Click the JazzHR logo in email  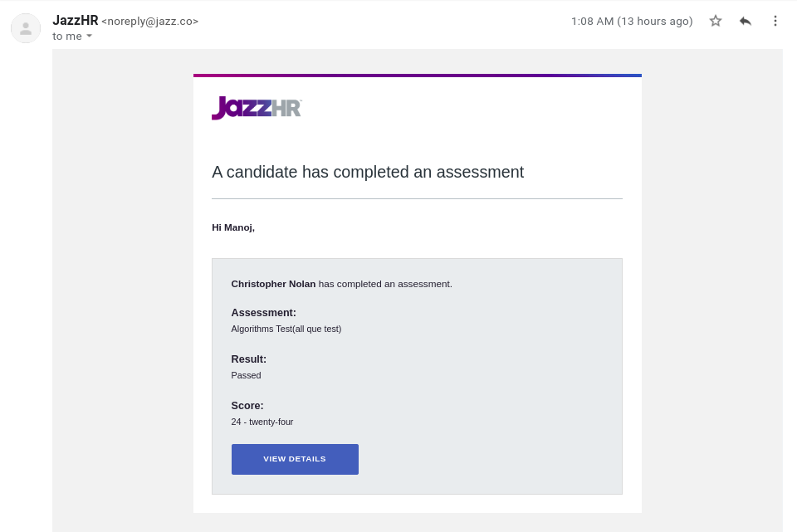257,108
